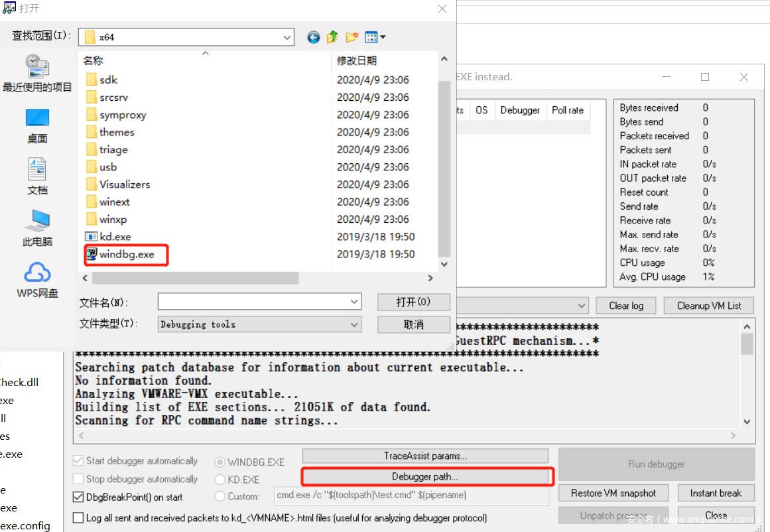Click the Poll rate column header
Screen dimensions: 770x532
coord(568,110)
